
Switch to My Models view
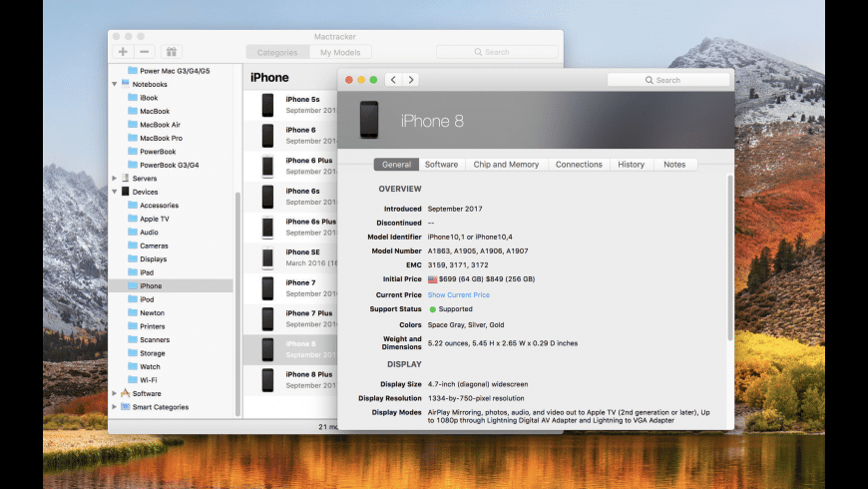point(340,52)
